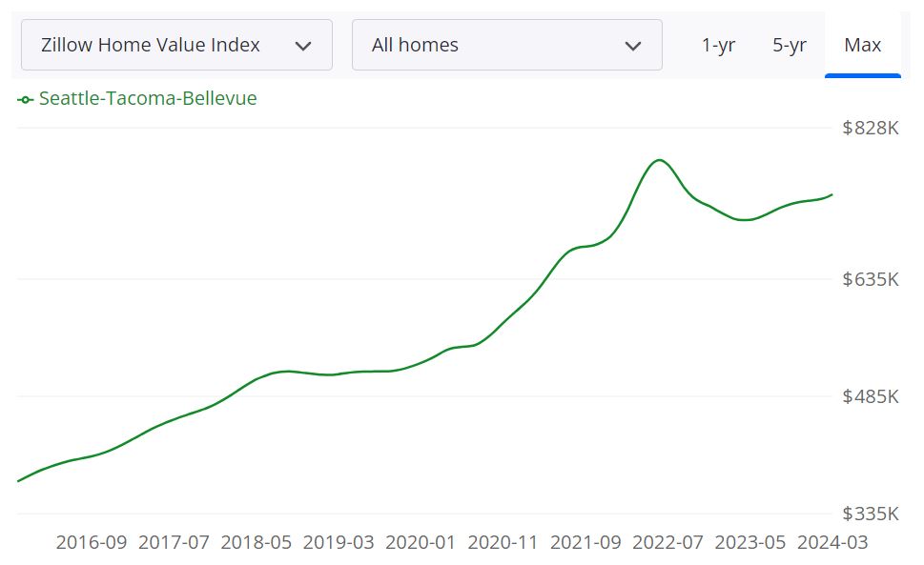Select the Max time range tab
Image resolution: width=924 pixels, height=565 pixels.
pos(863,46)
